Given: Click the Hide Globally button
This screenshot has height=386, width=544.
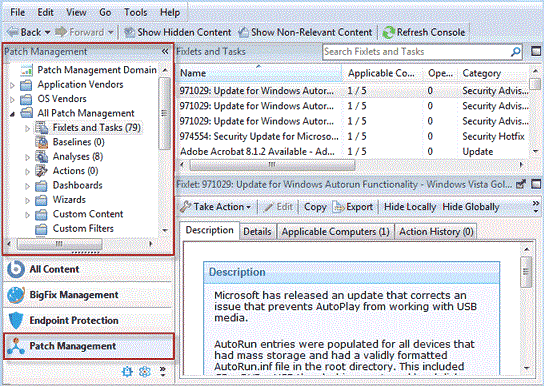Looking at the screenshot, I should (x=471, y=207).
